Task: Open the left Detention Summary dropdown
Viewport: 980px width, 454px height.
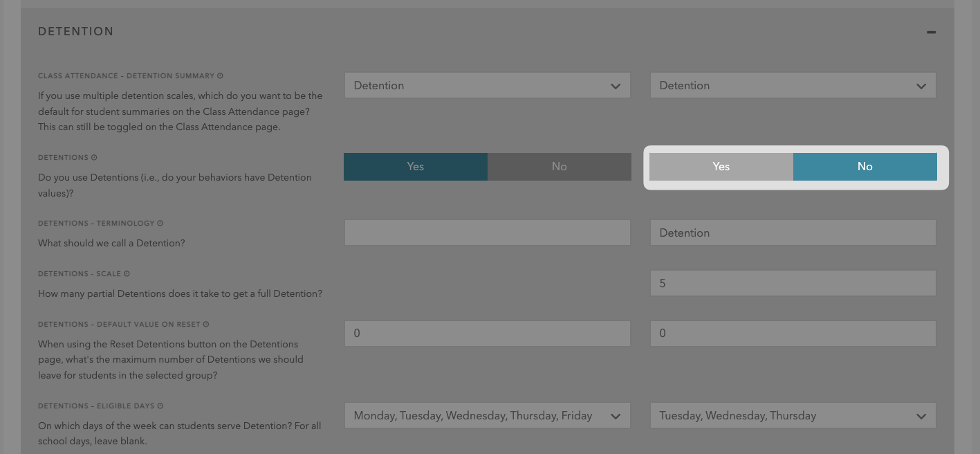Action: pos(487,86)
